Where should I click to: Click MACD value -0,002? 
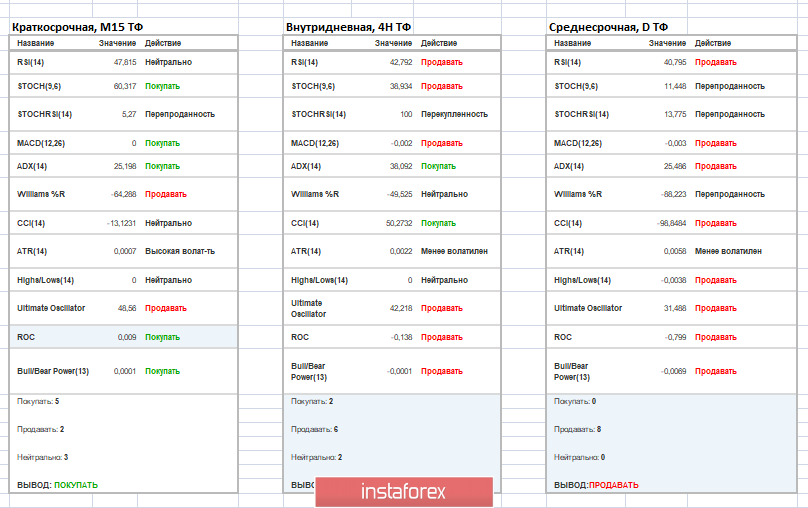pyautogui.click(x=401, y=143)
